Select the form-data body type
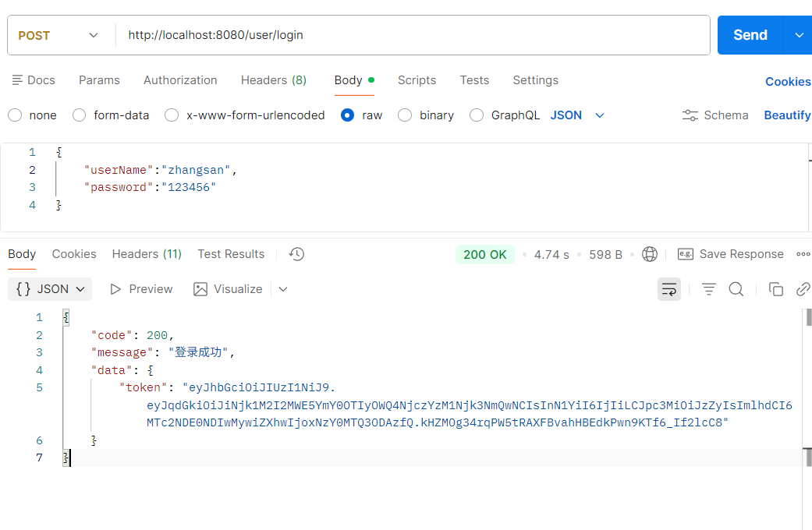Viewport: 812px width, 530px height. [80, 115]
